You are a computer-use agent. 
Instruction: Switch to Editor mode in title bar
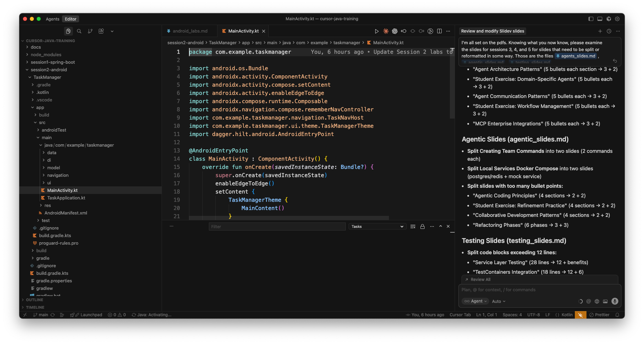(71, 19)
